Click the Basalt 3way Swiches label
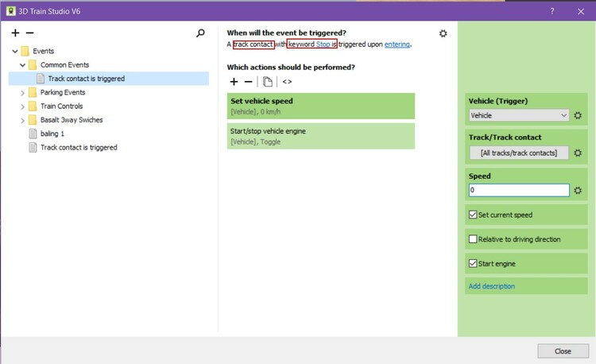 (x=72, y=120)
